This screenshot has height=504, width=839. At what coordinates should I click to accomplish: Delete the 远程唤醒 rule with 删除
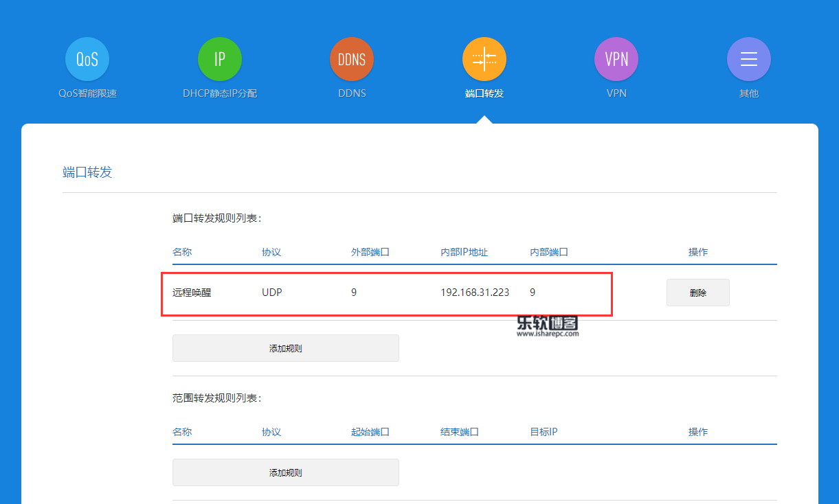697,293
